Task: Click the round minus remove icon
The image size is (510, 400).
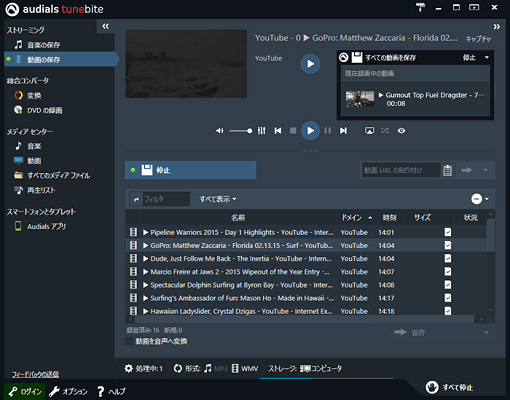Action: [476, 199]
